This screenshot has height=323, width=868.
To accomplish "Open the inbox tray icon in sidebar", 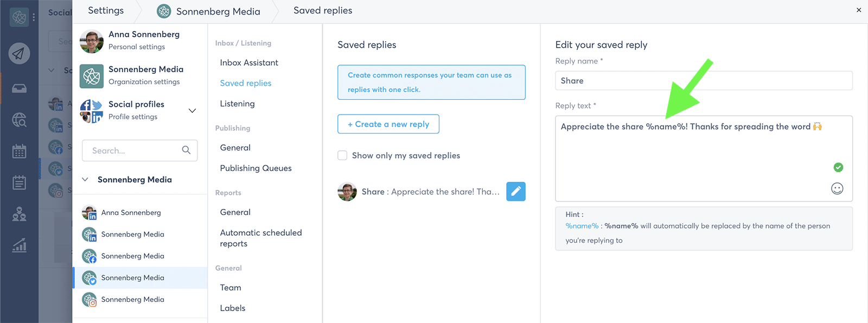I will (x=19, y=88).
